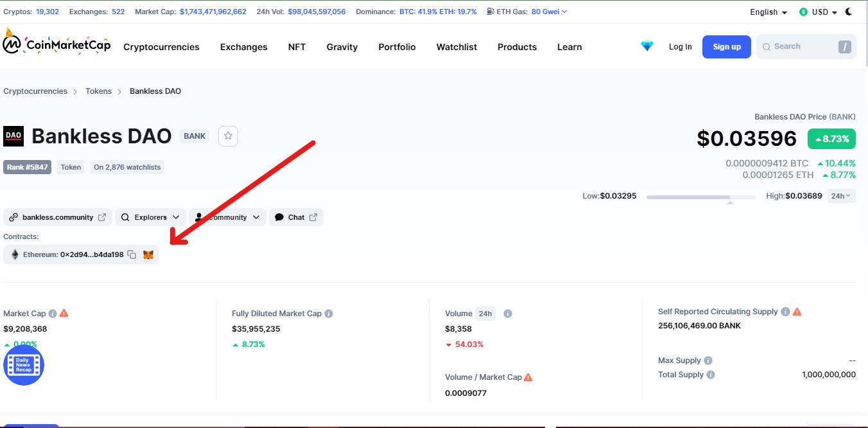Image resolution: width=868 pixels, height=428 pixels.
Task: Click the $35,955,235 diluted market cap value
Action: [256, 329]
